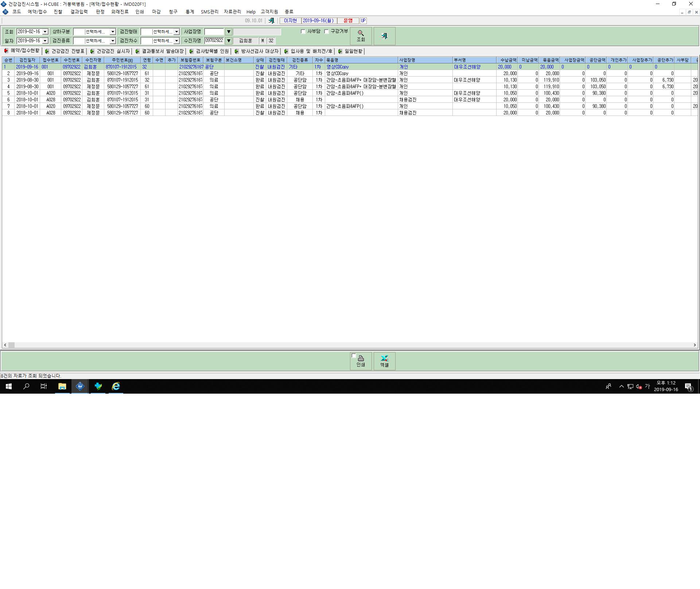700x589 pixels.
Task: Click the exit door icon beside 조회
Action: coord(384,36)
